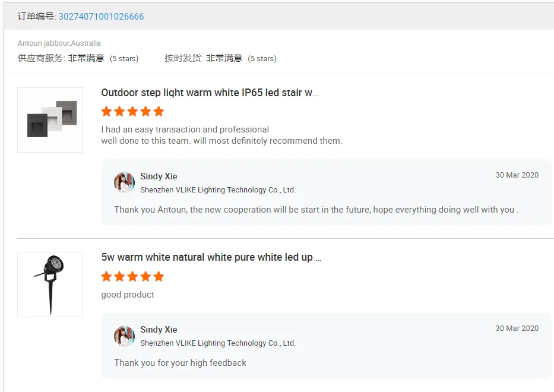Click the LED spike light product thumbnail
The height and width of the screenshot is (392, 554).
(50, 284)
